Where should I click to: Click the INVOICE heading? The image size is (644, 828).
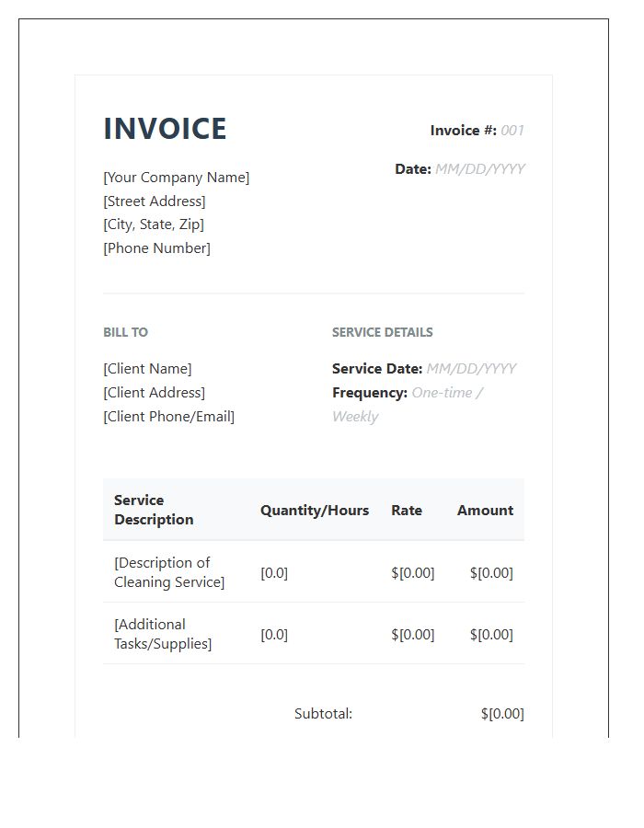coord(166,129)
